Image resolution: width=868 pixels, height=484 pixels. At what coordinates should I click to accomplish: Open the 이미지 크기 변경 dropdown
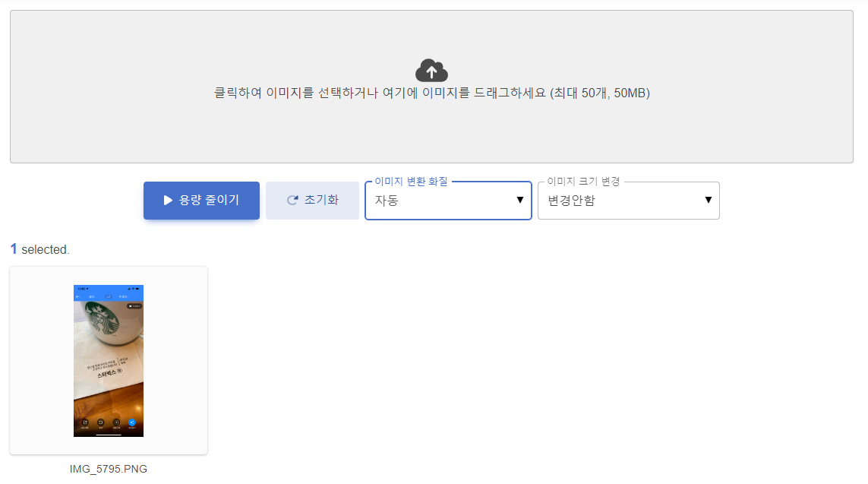point(628,201)
